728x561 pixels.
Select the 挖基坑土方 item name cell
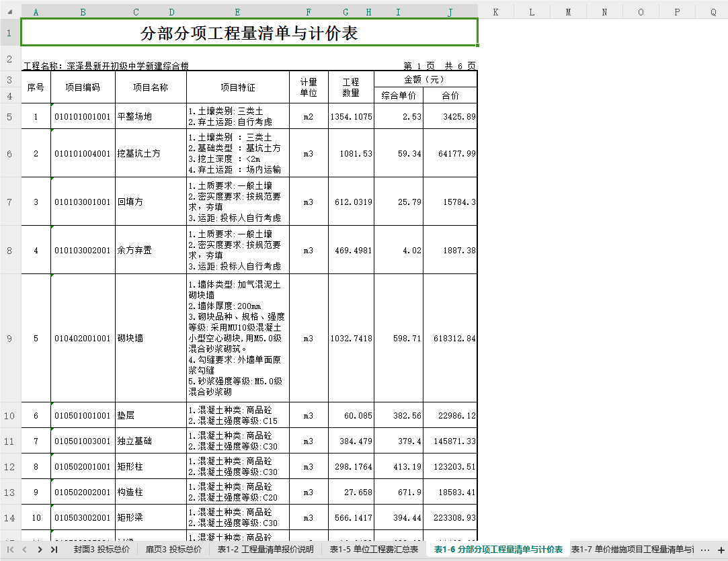(151, 153)
